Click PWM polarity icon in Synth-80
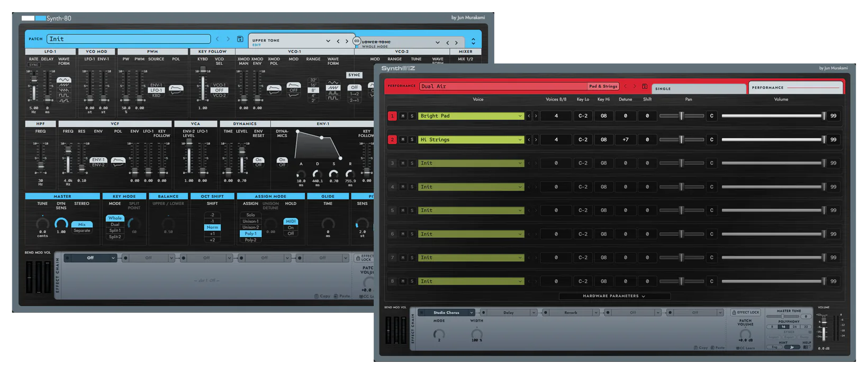 pyautogui.click(x=176, y=90)
